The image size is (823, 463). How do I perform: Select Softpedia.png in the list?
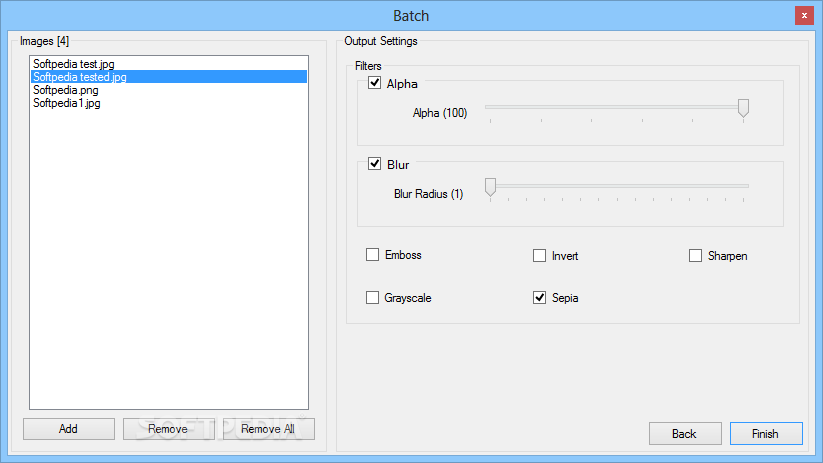pos(168,90)
